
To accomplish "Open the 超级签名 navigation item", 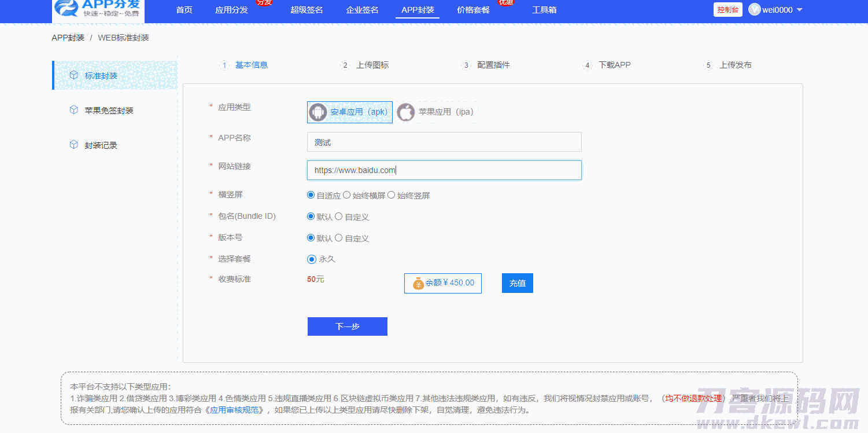I will point(306,10).
